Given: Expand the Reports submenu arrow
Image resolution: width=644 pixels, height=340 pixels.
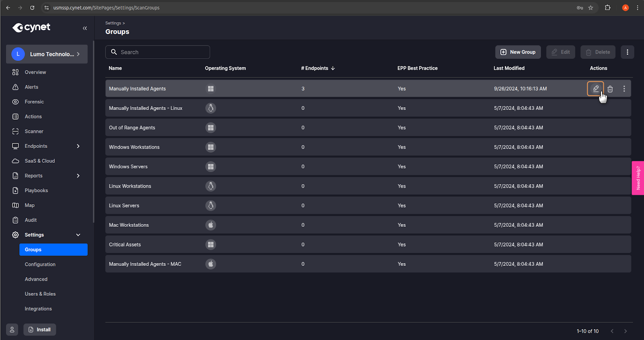Looking at the screenshot, I should (x=78, y=176).
